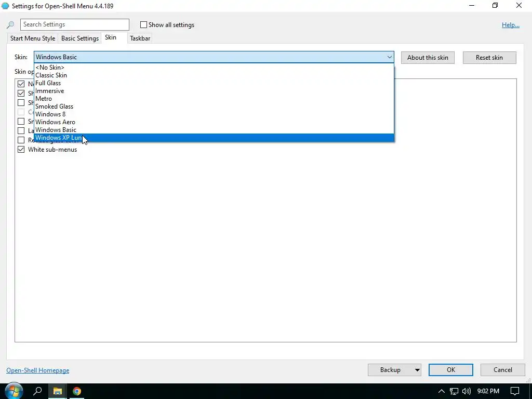Open the Start button on taskbar
532x399 pixels.
[14, 391]
